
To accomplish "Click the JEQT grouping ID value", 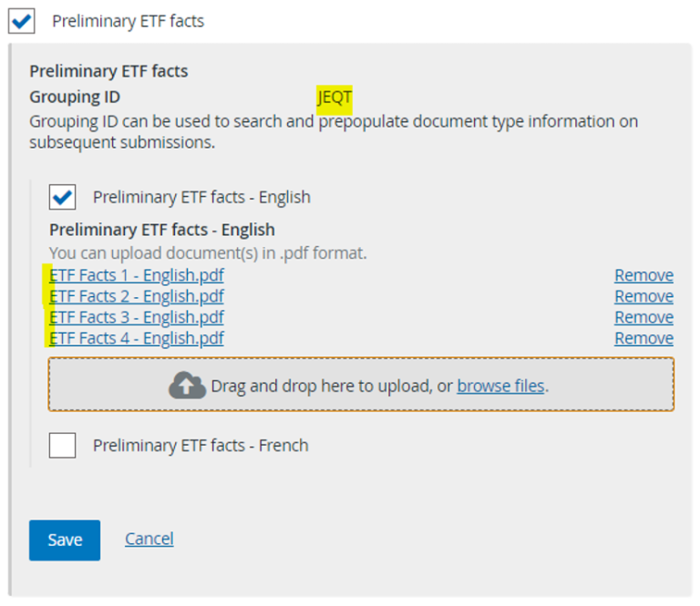I will tap(335, 98).
